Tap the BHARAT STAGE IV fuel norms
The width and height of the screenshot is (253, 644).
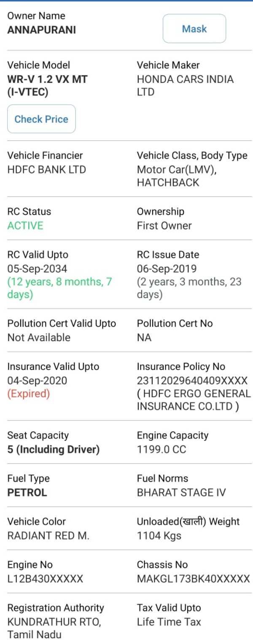click(181, 492)
